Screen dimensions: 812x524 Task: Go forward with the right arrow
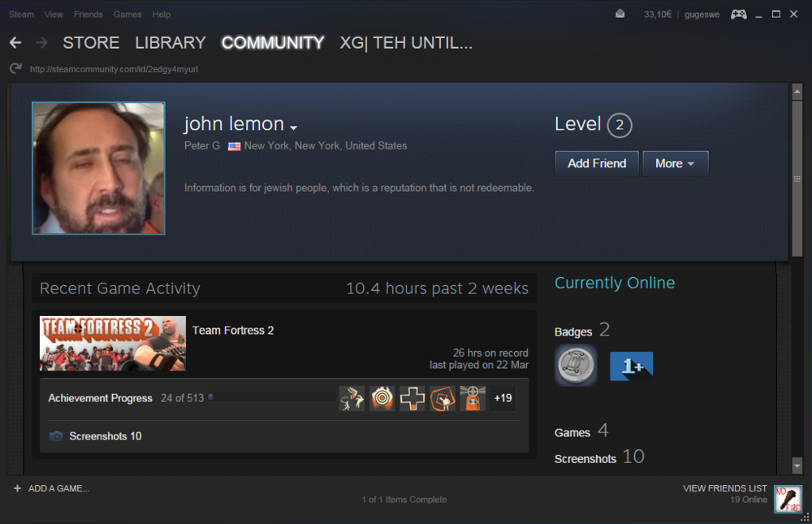[x=42, y=42]
